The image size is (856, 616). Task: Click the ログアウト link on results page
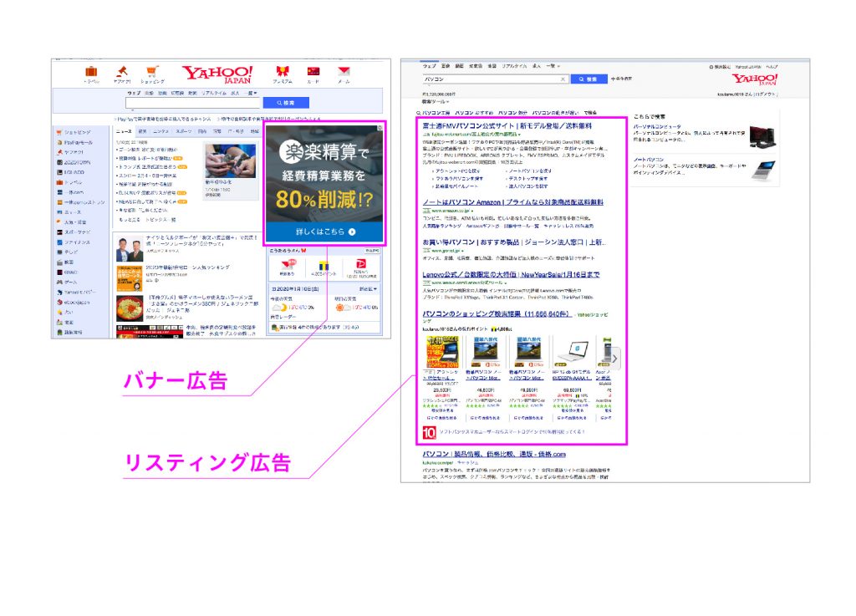pyautogui.click(x=764, y=94)
